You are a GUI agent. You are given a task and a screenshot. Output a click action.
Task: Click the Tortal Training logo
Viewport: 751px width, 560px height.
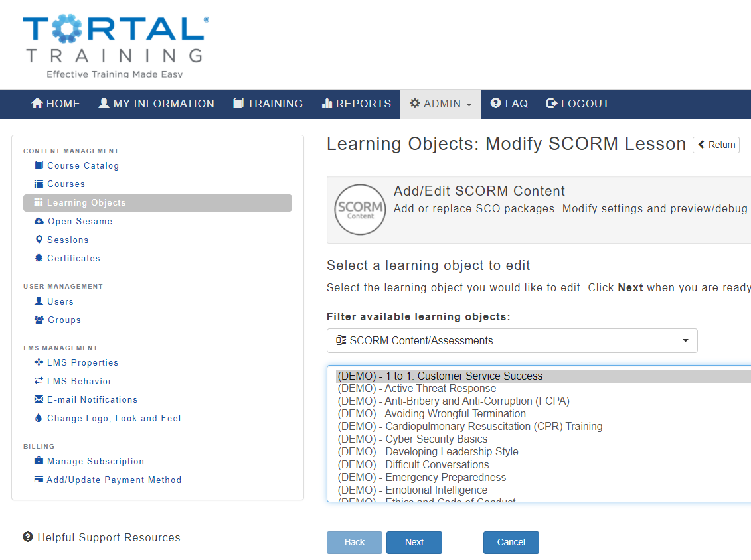(116, 46)
